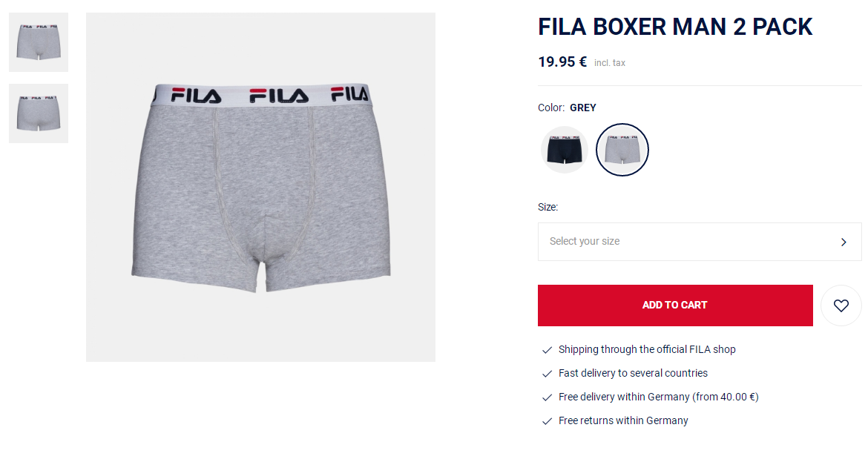Click the checkmark beside official FILA shop shipping
The width and height of the screenshot is (868, 459).
547,350
